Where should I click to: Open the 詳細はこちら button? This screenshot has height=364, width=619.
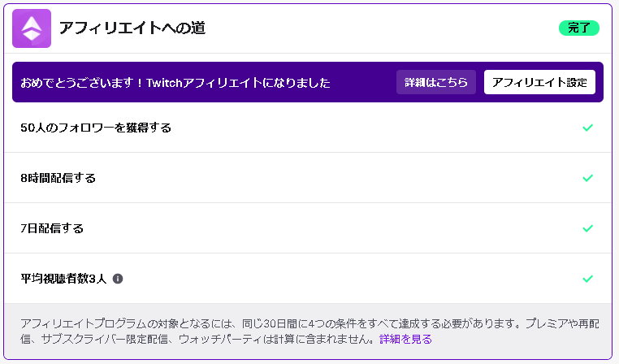pos(436,82)
